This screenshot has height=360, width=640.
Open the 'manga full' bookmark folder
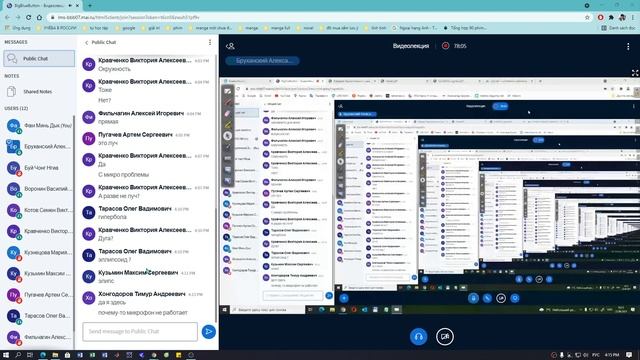277,28
